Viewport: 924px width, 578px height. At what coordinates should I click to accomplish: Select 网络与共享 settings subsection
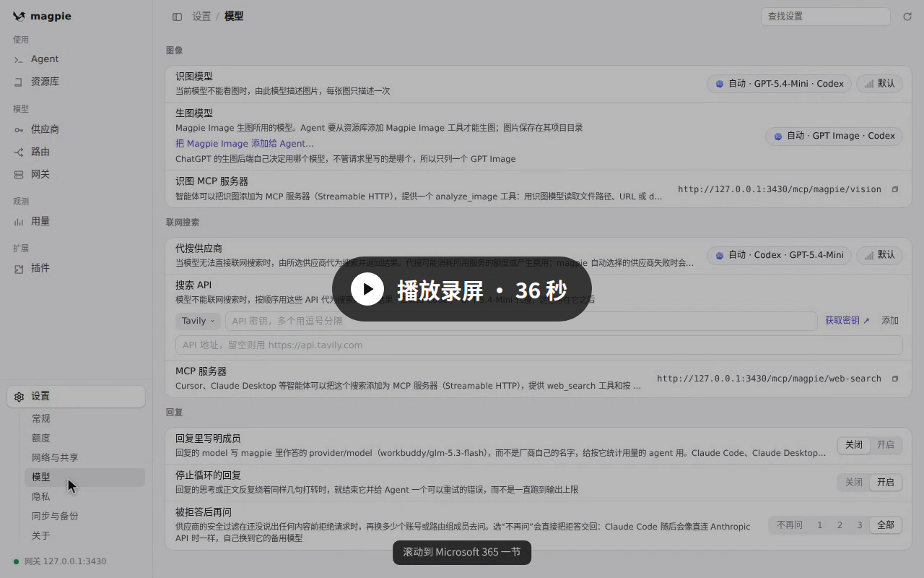(x=84, y=457)
